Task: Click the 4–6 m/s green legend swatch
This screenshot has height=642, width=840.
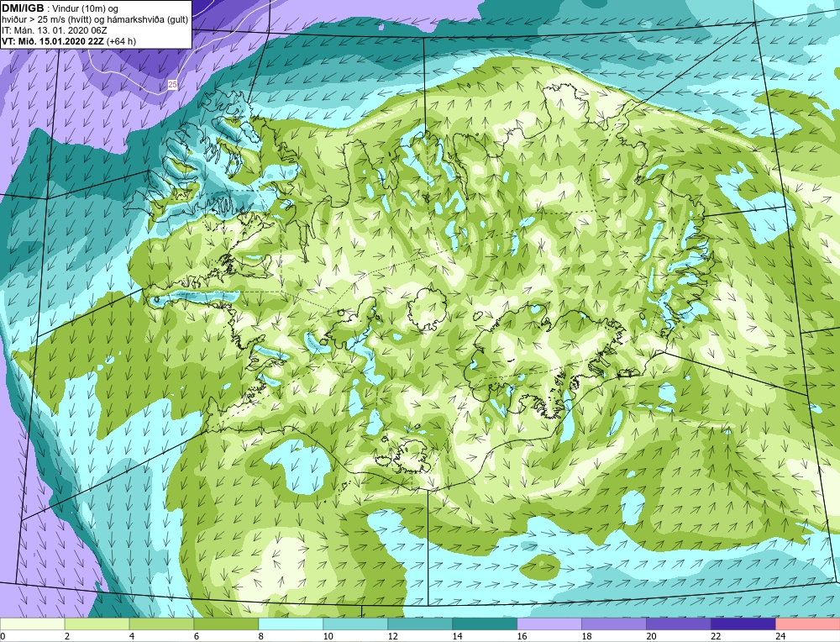Action: pyautogui.click(x=162, y=624)
